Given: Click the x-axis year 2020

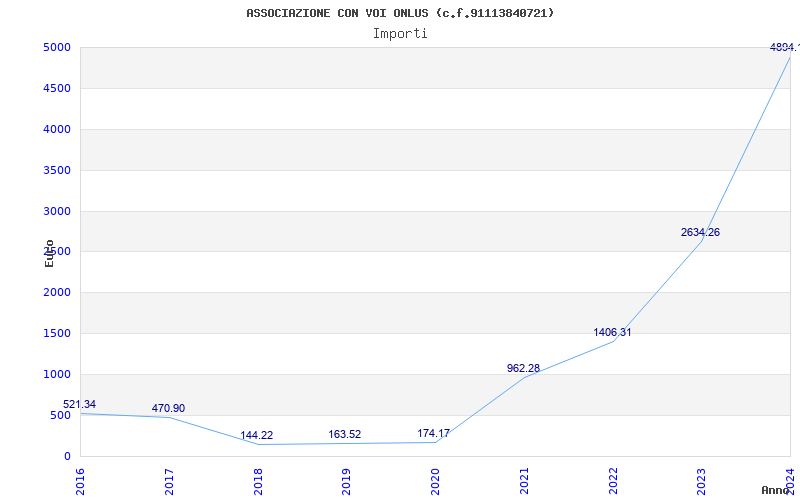Looking at the screenshot, I should point(435,481).
